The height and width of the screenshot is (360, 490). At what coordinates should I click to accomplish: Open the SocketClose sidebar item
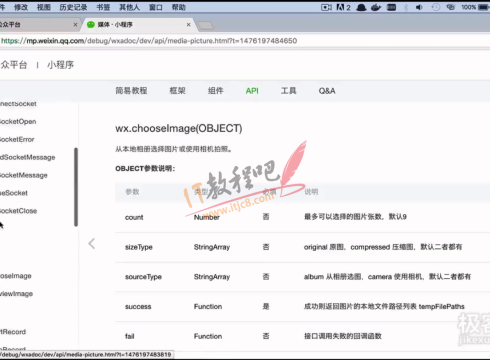point(18,211)
